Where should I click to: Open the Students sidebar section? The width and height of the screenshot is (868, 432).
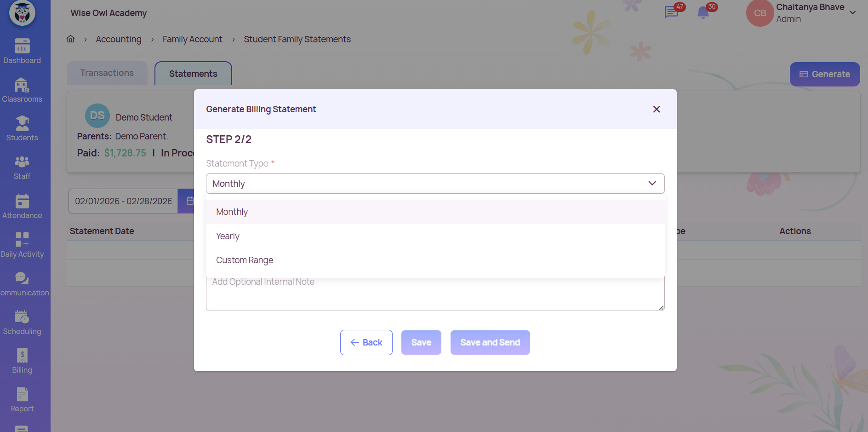pos(22,124)
